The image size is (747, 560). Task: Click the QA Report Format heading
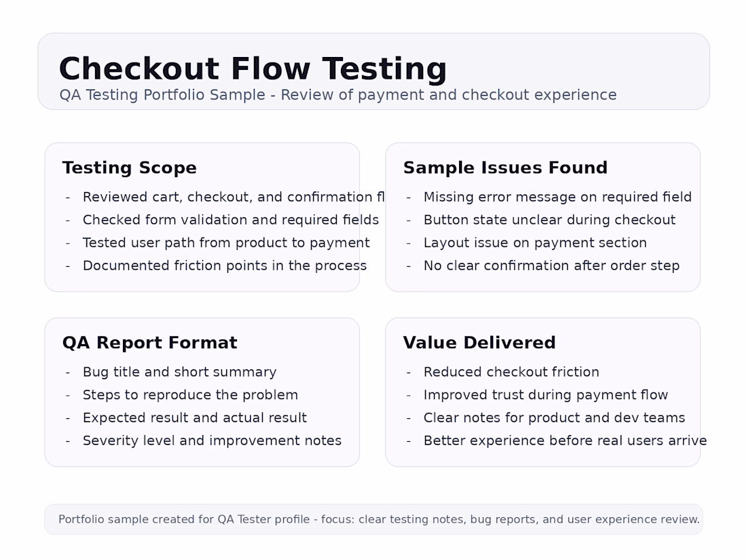[149, 343]
